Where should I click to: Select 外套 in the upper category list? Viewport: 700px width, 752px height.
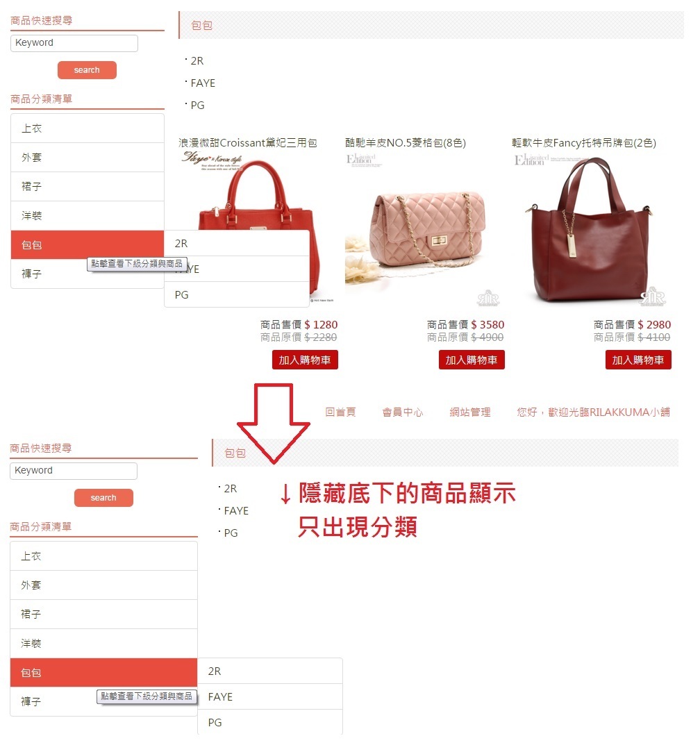pyautogui.click(x=87, y=158)
